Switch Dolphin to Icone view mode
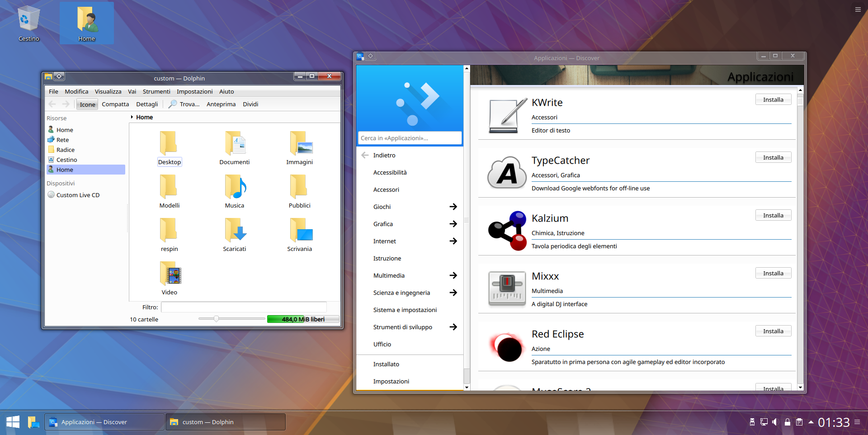The image size is (868, 435). (87, 104)
